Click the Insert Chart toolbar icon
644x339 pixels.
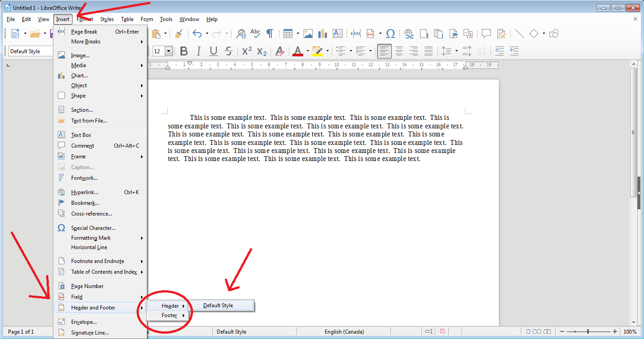(322, 34)
